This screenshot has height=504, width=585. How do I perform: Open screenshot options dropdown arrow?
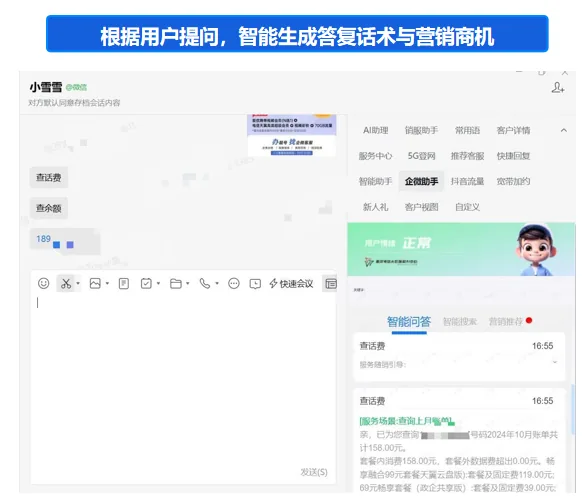pos(78,284)
